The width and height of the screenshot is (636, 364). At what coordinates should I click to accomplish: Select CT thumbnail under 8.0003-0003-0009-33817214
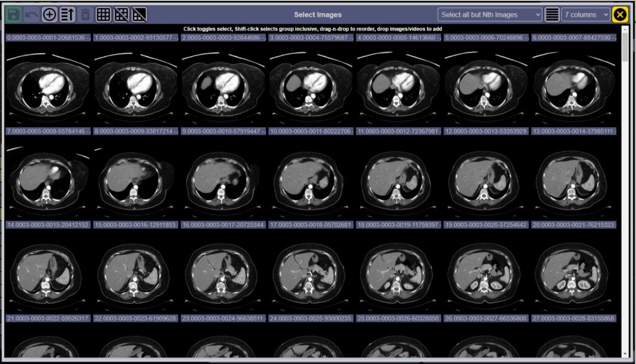pyautogui.click(x=135, y=178)
